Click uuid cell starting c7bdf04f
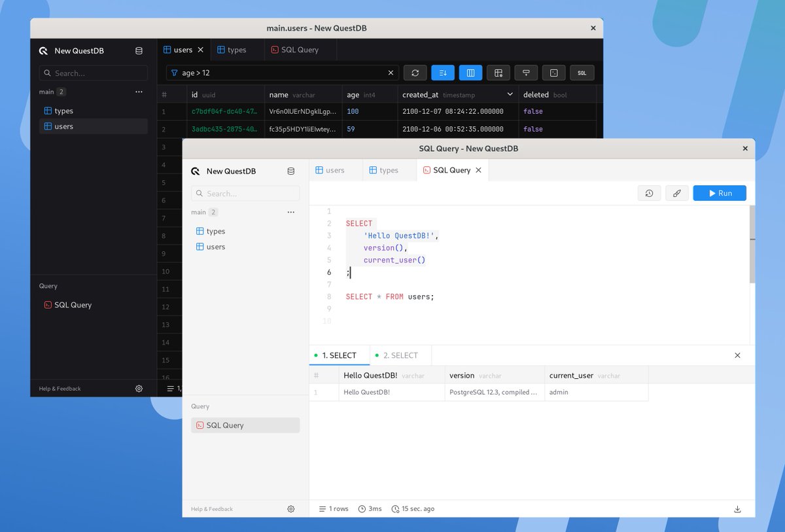Viewport: 785px width, 532px height. tap(226, 111)
